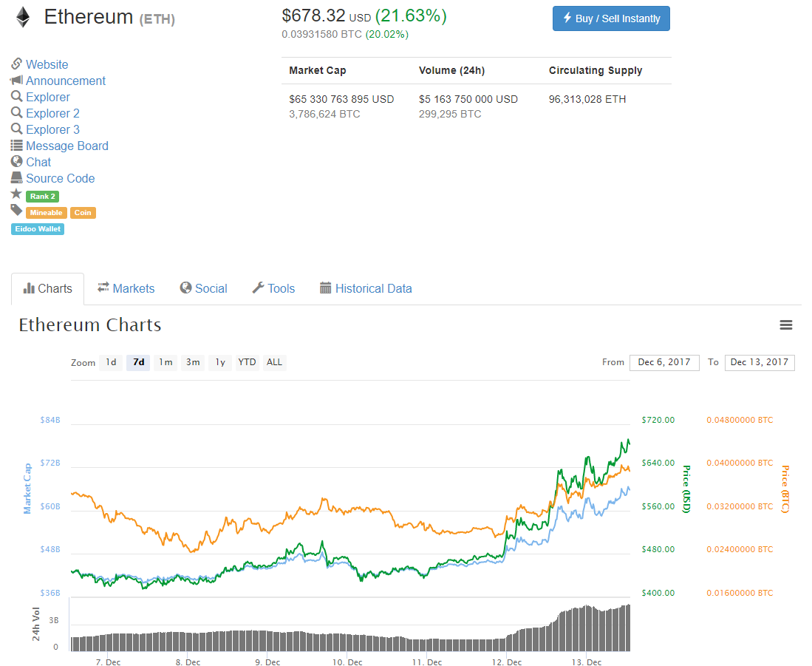Open the chart hamburger menu icon

pyautogui.click(x=785, y=324)
